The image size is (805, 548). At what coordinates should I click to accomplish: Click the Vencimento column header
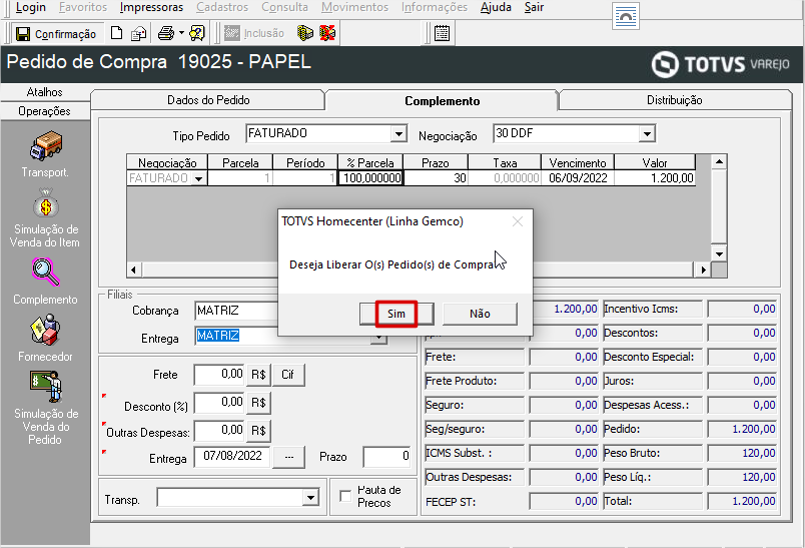pyautogui.click(x=578, y=163)
